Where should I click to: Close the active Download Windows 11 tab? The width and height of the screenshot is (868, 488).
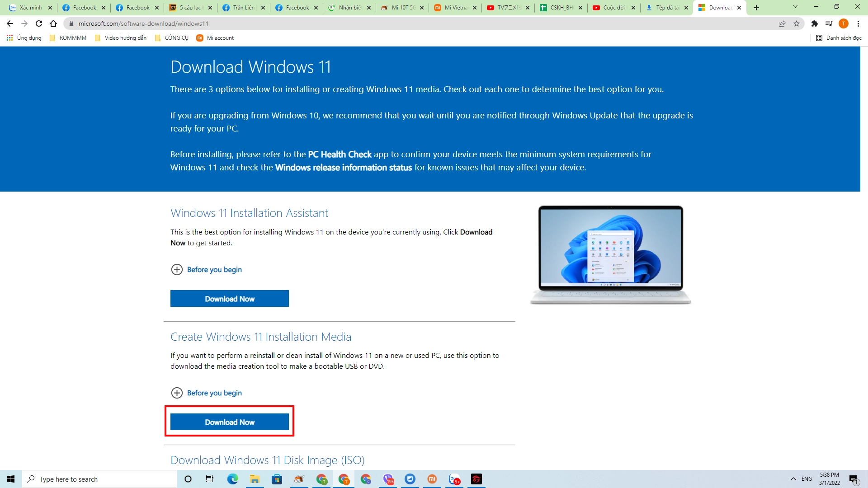[x=739, y=8]
